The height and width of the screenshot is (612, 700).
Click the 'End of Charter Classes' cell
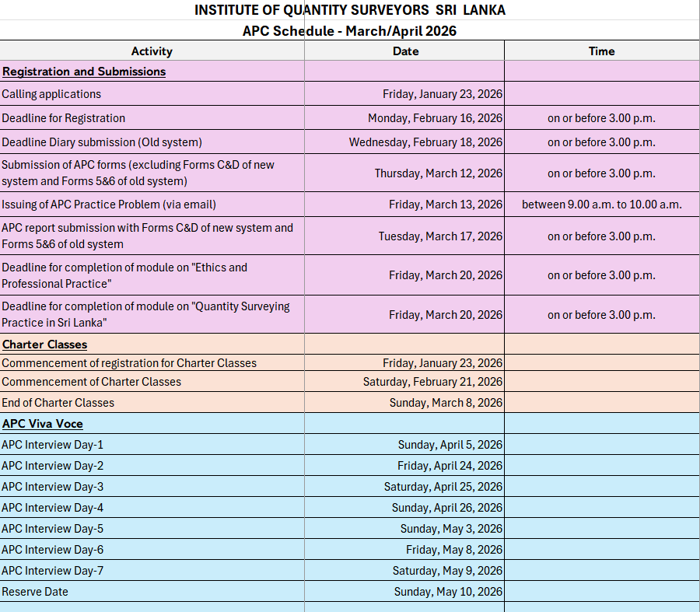pyautogui.click(x=58, y=403)
